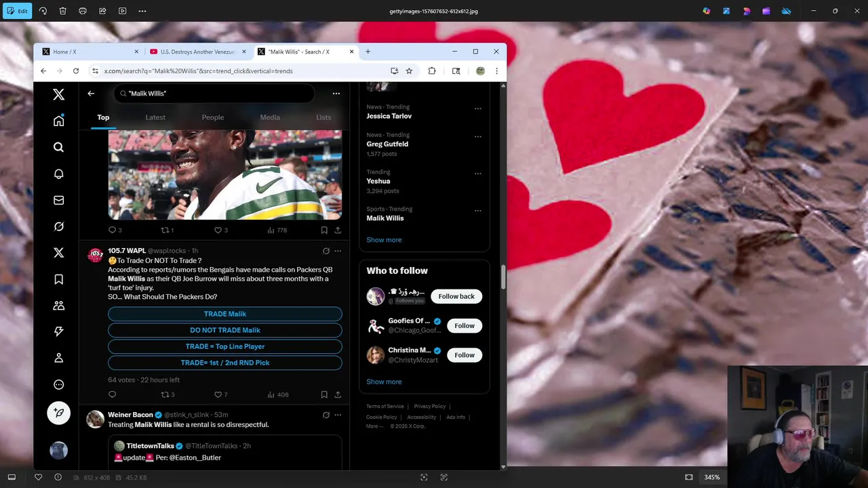
Task: Open Photos See more ellipsis menu
Action: pyautogui.click(x=142, y=11)
